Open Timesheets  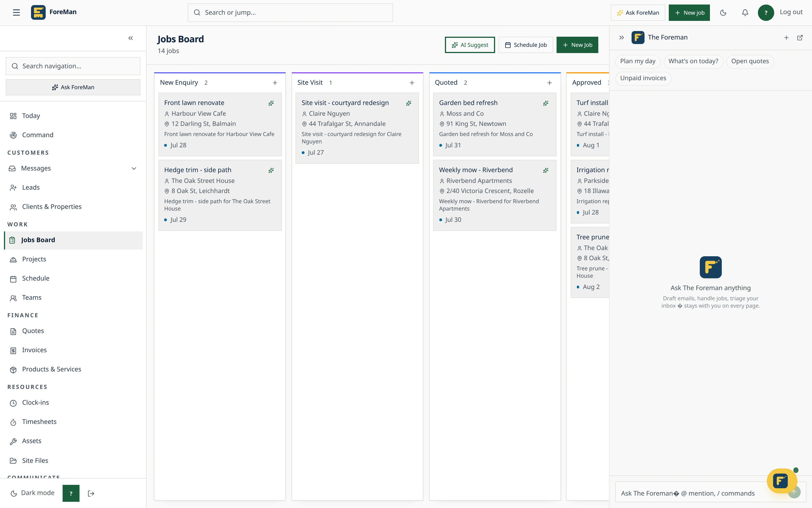point(73,422)
